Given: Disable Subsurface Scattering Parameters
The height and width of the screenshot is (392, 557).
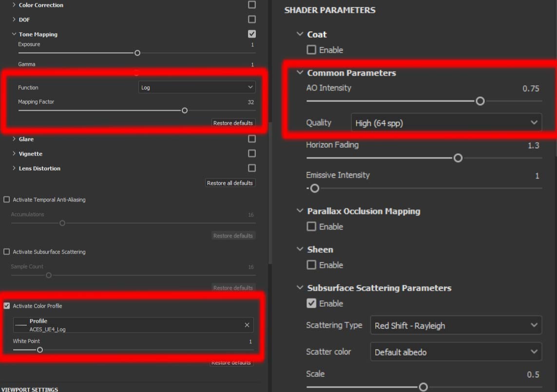Looking at the screenshot, I should coord(311,303).
